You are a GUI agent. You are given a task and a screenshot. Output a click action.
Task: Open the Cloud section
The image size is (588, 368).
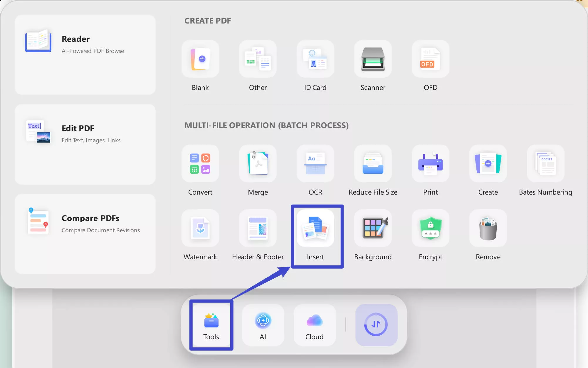click(x=314, y=325)
